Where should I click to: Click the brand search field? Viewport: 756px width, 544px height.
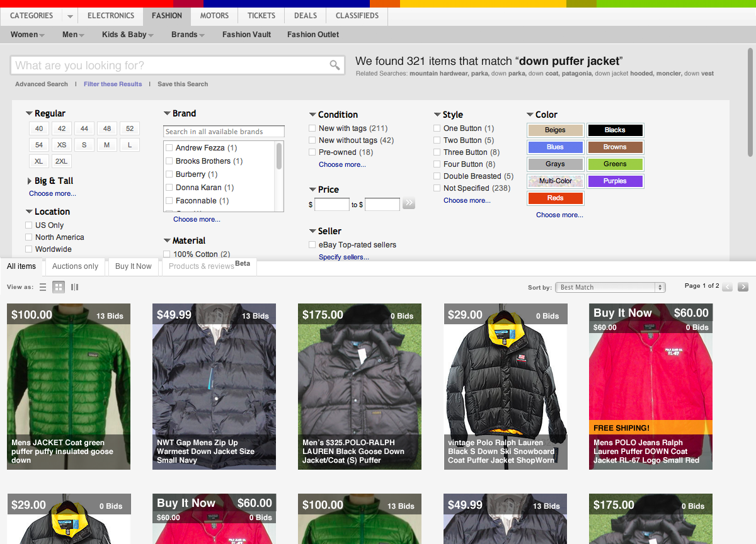[x=224, y=132]
